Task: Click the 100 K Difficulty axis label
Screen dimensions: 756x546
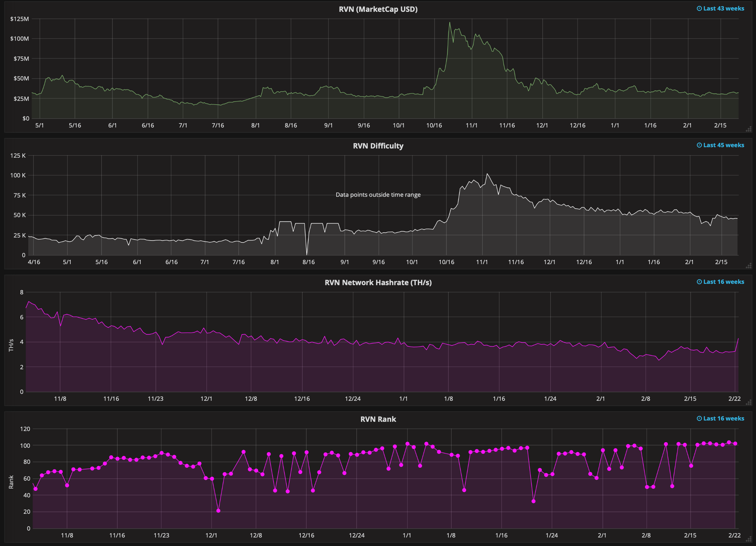Action: click(x=18, y=175)
